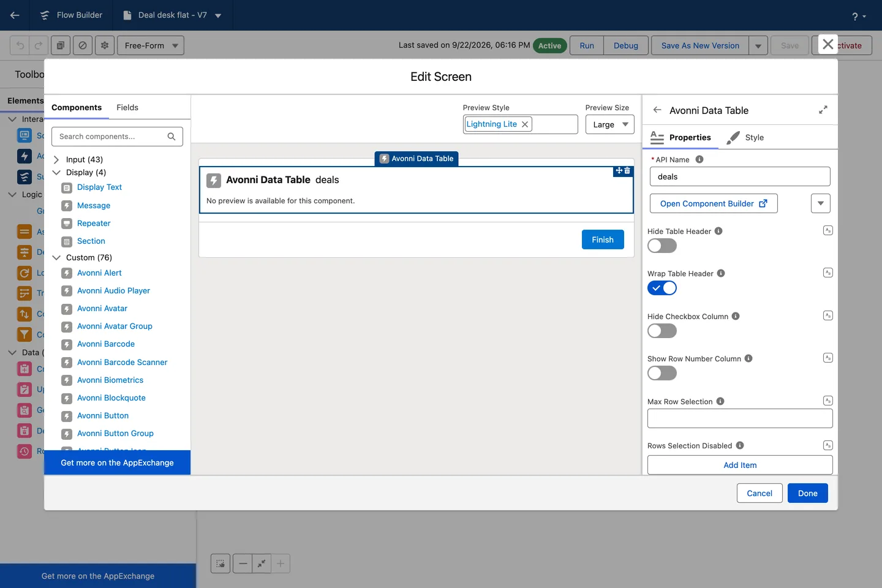Open the help question mark menu

click(859, 16)
